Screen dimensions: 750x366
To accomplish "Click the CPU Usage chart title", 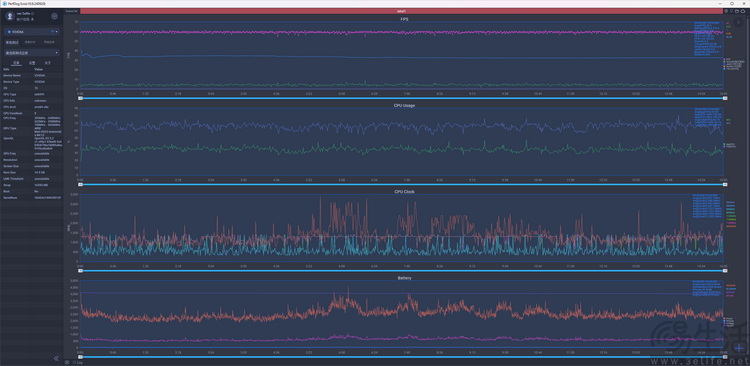I will coord(404,105).
